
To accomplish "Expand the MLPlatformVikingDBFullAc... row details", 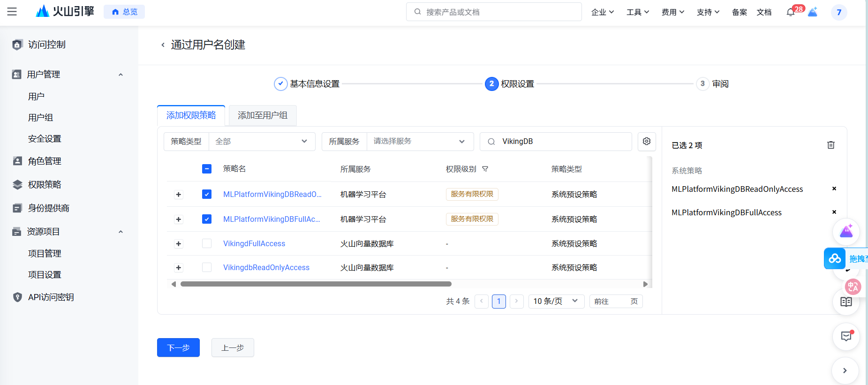I will pyautogui.click(x=179, y=219).
